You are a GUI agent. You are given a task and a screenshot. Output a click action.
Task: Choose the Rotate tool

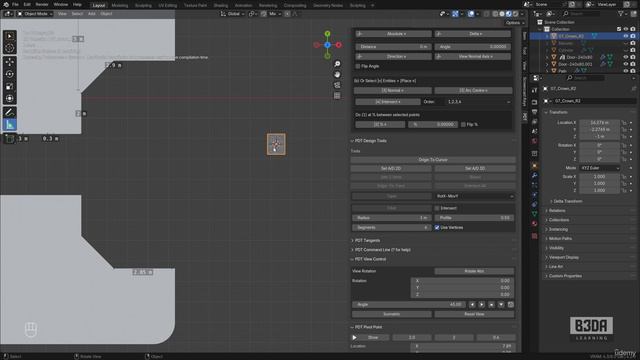(9, 74)
